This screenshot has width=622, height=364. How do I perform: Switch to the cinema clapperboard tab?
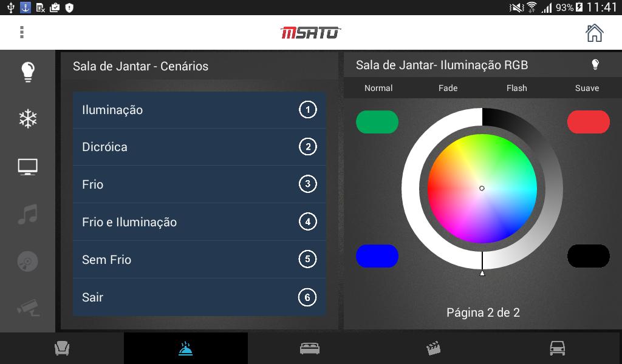point(434,348)
